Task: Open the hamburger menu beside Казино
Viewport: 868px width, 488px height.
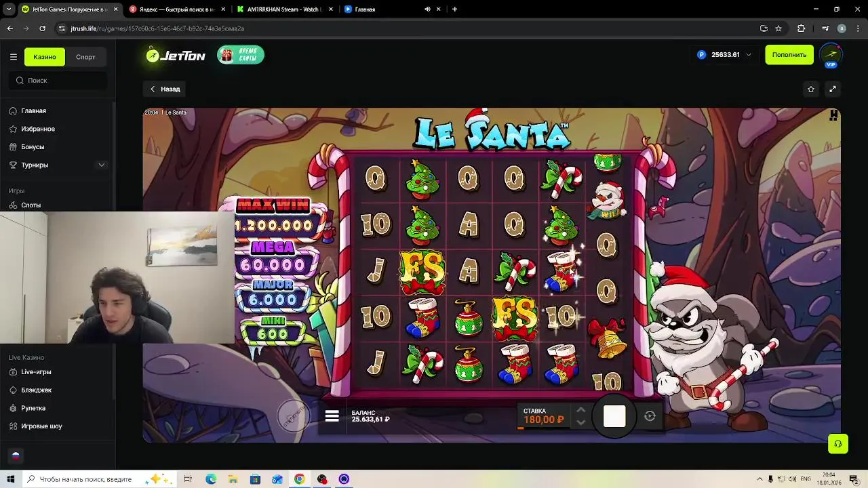Action: [13, 57]
